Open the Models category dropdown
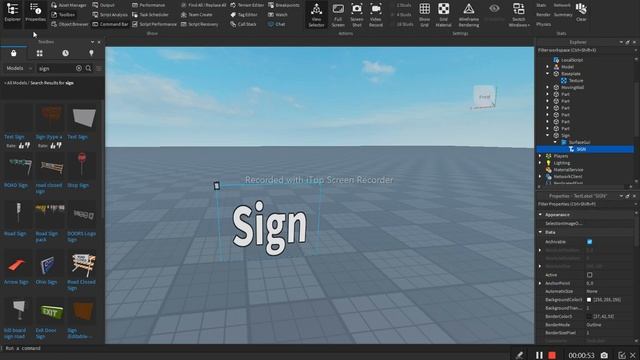Image resolution: width=640 pixels, height=360 pixels. (18, 68)
